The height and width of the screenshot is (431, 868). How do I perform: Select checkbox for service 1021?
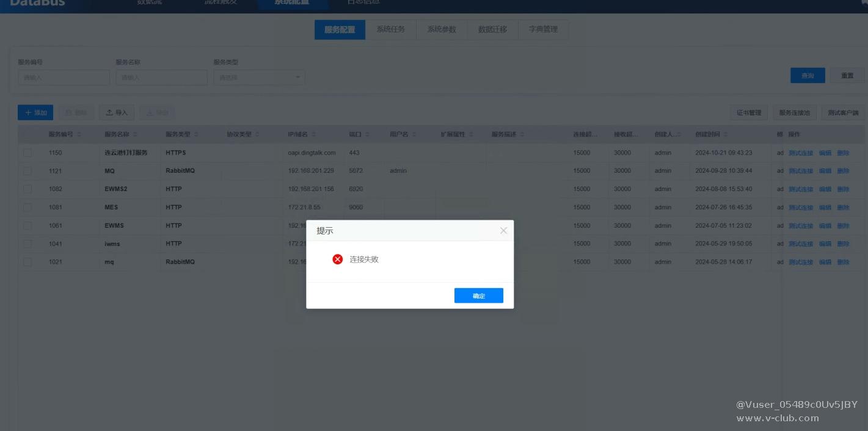27,262
